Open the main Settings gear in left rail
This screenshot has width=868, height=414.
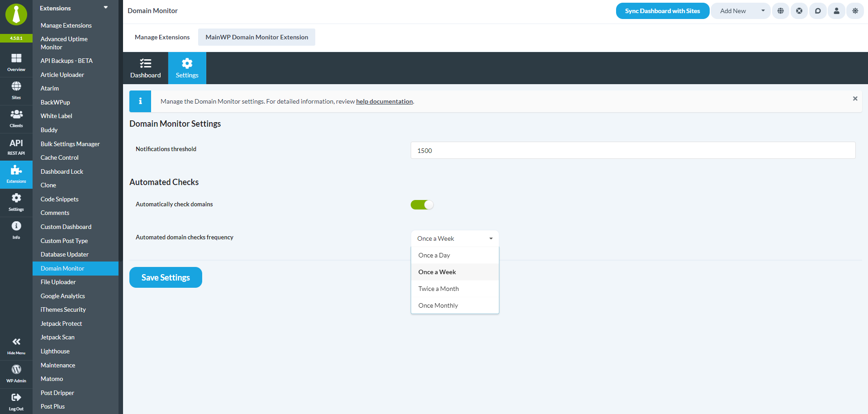click(16, 198)
